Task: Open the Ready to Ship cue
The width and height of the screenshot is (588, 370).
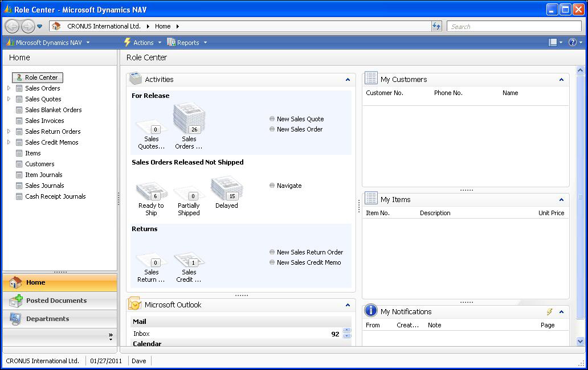Action: [x=151, y=199]
